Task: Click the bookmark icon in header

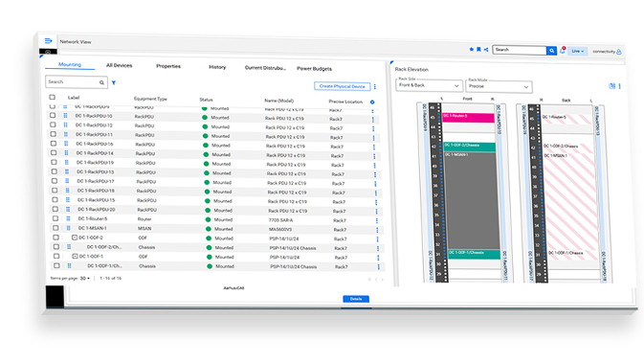Action: [478, 50]
